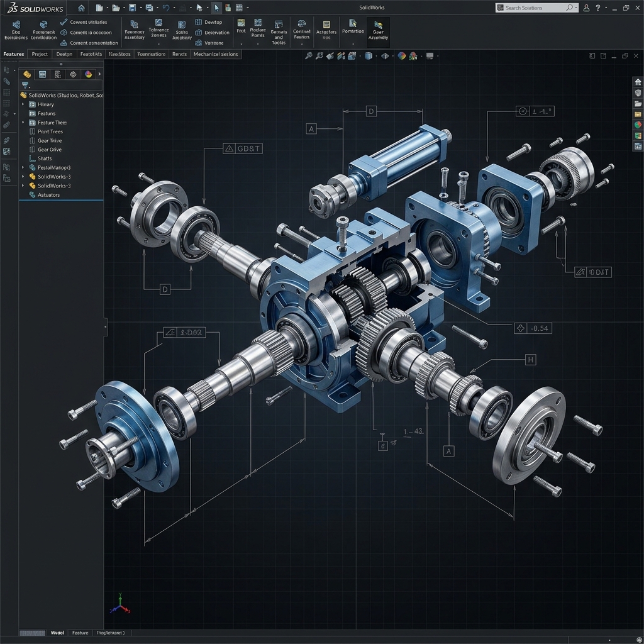Screen dimensions: 644x644
Task: Open the task pane folder icon on the right
Action: [638, 104]
